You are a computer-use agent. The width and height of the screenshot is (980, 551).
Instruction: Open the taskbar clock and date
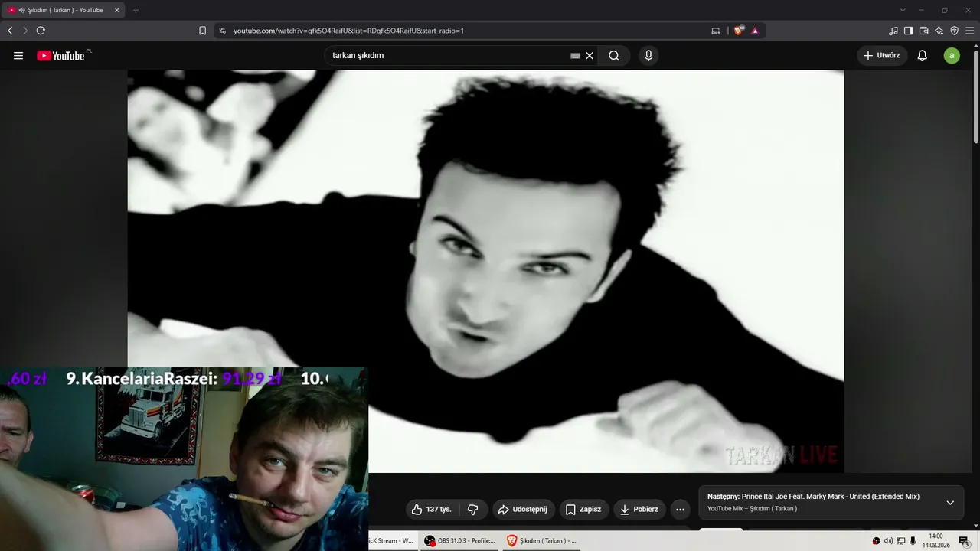tap(936, 541)
